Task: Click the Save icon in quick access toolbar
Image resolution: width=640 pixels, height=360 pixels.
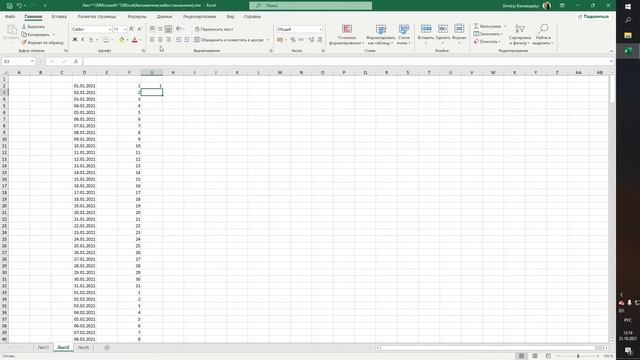Action: pyautogui.click(x=9, y=6)
